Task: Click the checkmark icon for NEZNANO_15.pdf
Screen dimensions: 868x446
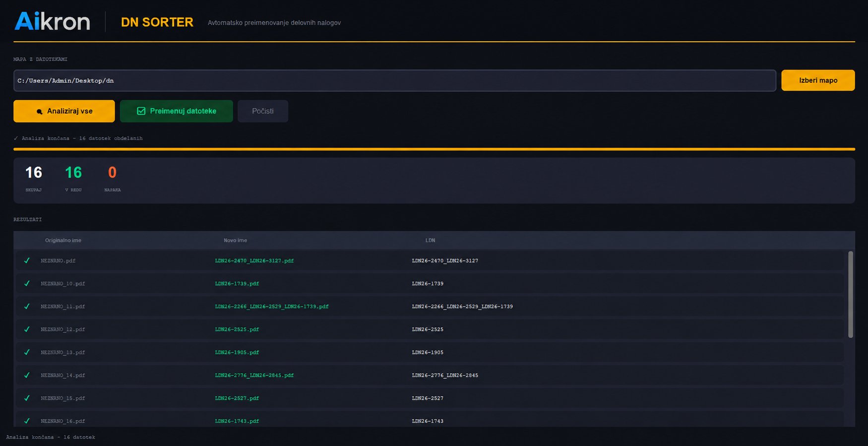Action: (27, 398)
